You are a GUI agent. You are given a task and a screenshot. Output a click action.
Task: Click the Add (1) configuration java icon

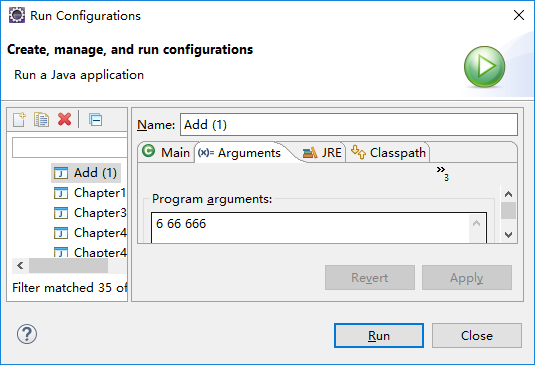point(61,173)
